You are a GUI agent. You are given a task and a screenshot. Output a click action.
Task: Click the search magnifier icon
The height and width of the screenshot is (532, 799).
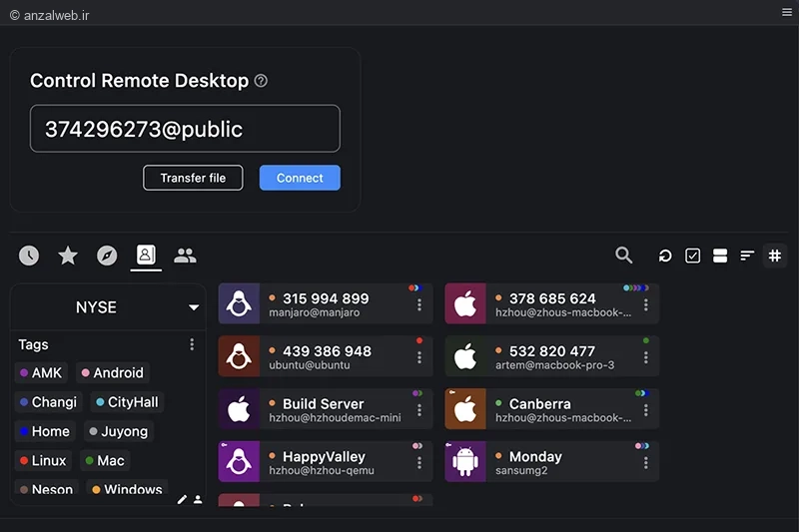623,256
